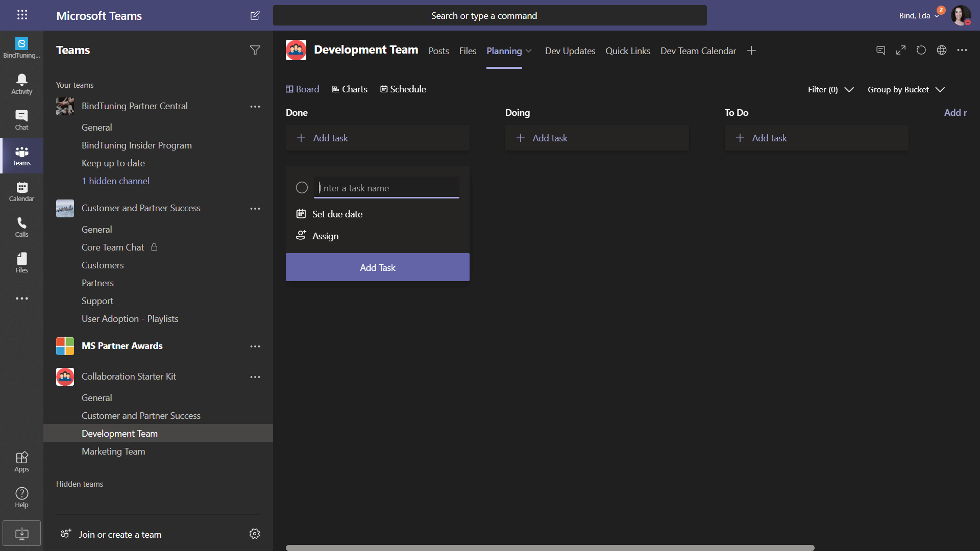The height and width of the screenshot is (551, 980).
Task: Switch to Charts view
Action: pos(350,89)
